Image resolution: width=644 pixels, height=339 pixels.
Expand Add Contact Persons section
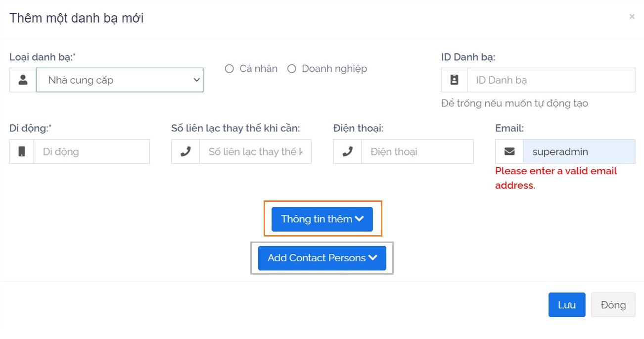322,258
